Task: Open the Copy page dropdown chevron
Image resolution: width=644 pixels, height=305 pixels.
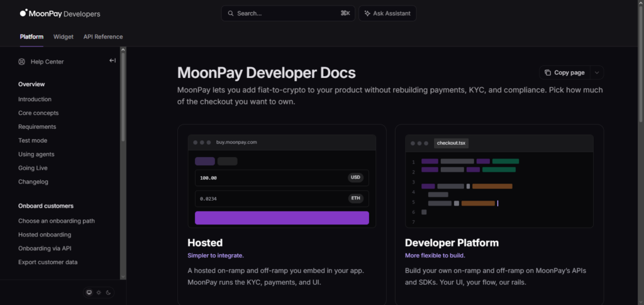Action: (x=597, y=73)
